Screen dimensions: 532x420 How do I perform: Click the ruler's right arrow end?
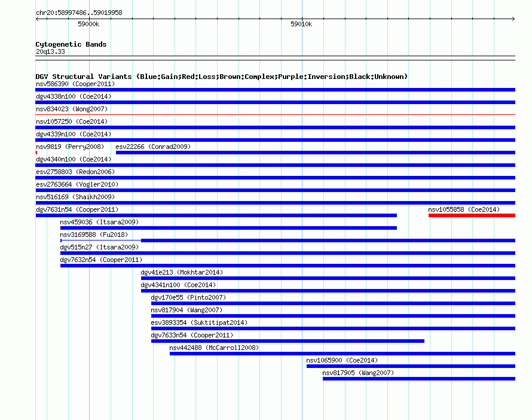(x=513, y=19)
